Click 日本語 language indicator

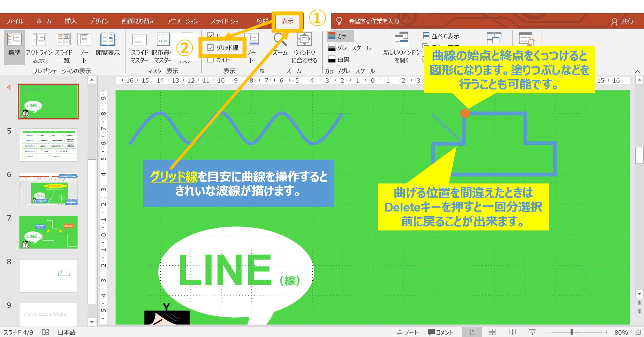click(67, 332)
